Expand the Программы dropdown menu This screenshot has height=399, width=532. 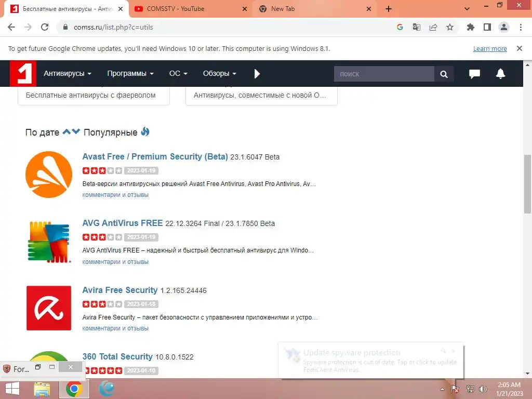tap(130, 74)
